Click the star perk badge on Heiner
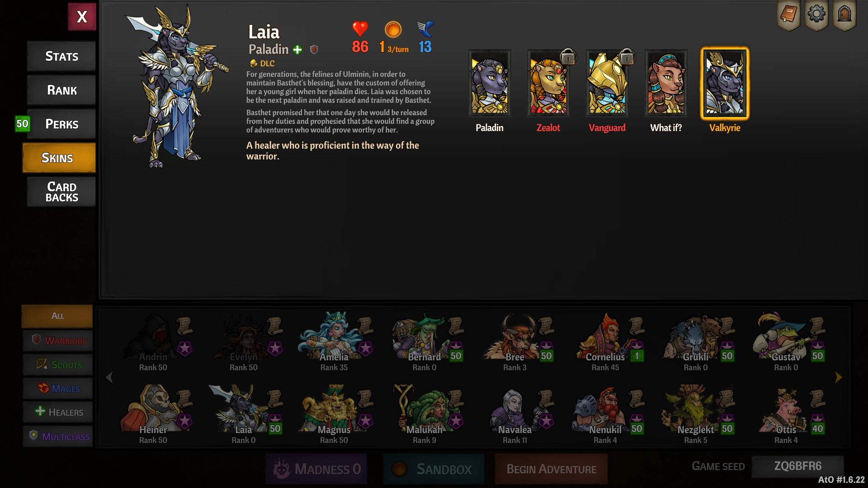 coord(184,421)
